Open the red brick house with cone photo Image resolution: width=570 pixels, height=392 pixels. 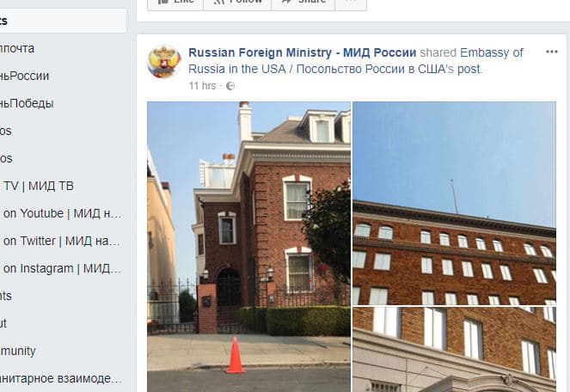(248, 247)
